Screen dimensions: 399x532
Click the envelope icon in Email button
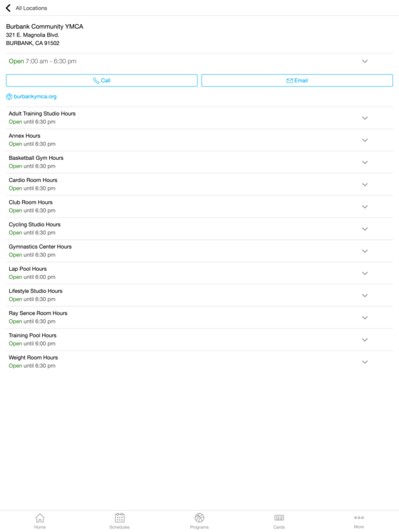[x=290, y=81]
